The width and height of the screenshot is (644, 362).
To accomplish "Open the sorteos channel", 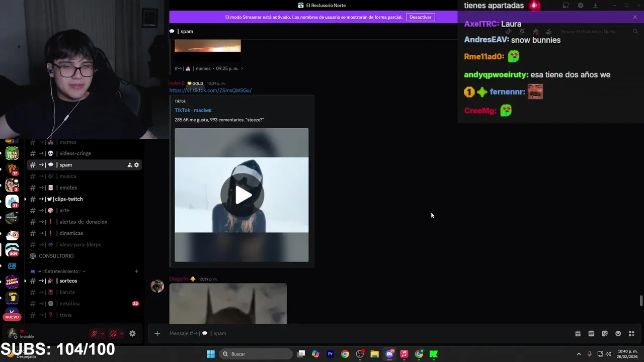I will 84,281.
